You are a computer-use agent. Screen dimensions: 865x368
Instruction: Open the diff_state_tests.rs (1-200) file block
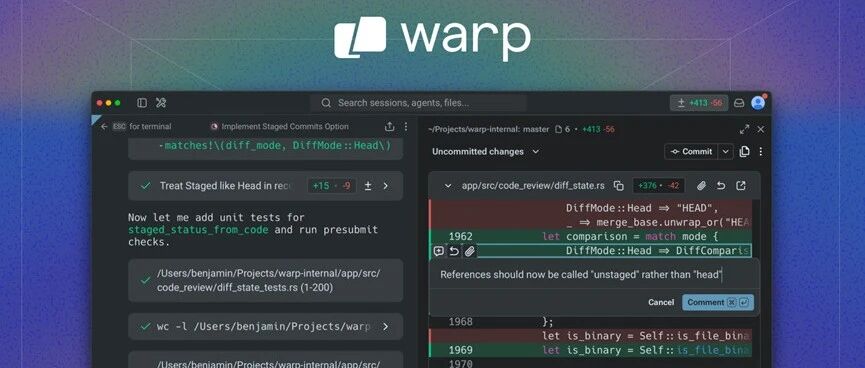click(265, 280)
